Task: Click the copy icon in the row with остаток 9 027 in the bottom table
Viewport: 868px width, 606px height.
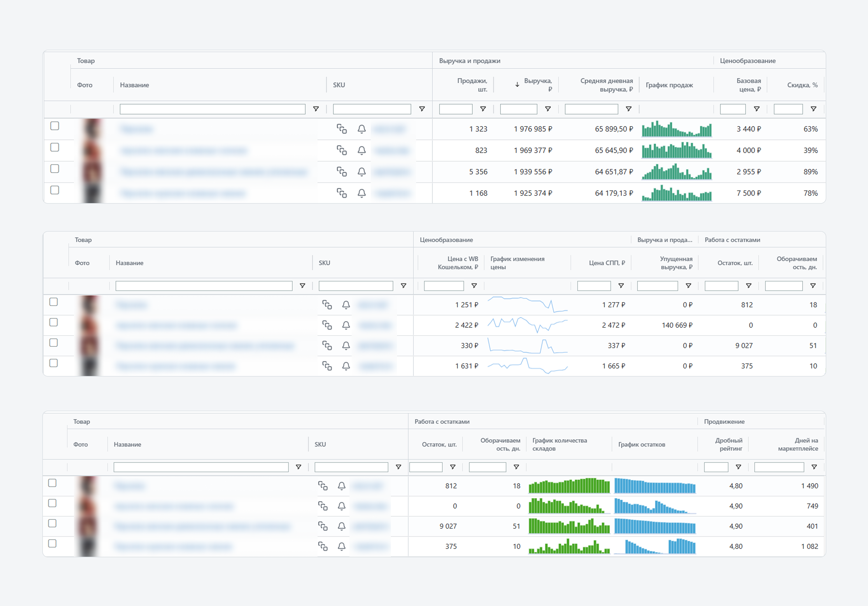Action: pos(323,526)
